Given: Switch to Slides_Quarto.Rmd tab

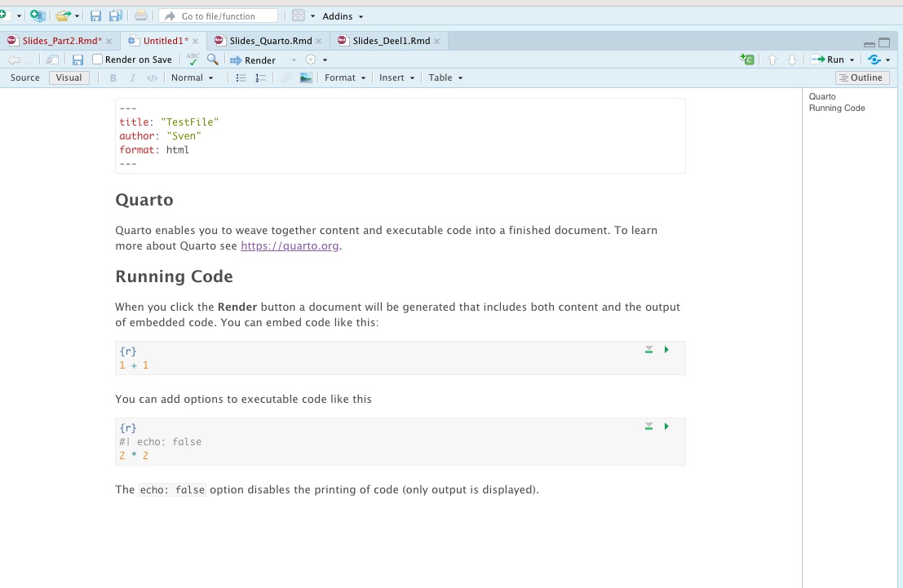Looking at the screenshot, I should tap(270, 41).
